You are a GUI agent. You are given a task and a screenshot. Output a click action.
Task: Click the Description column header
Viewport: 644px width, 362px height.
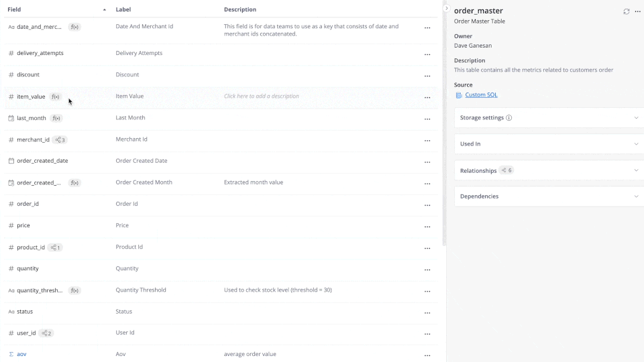click(240, 9)
